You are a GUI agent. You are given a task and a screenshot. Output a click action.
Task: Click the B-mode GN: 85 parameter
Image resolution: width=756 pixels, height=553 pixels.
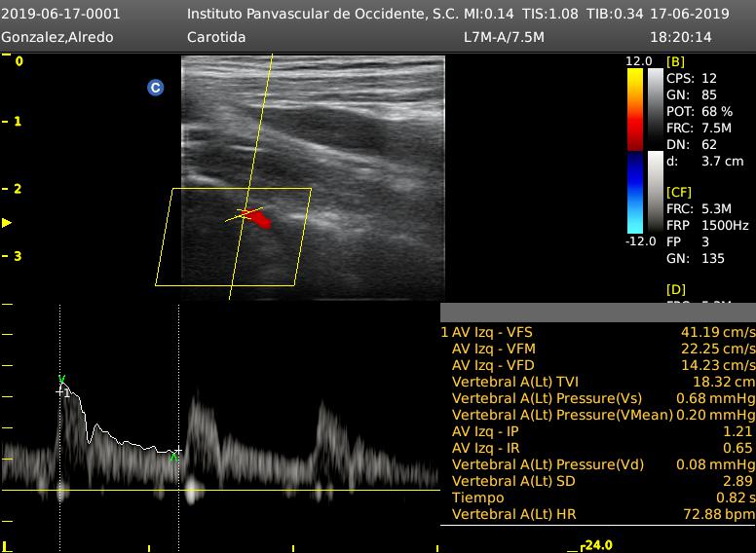tap(692, 94)
